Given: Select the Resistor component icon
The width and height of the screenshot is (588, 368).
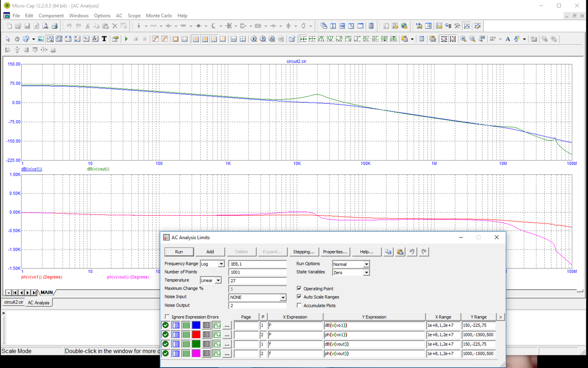Looking at the screenshot, I should [153, 26].
